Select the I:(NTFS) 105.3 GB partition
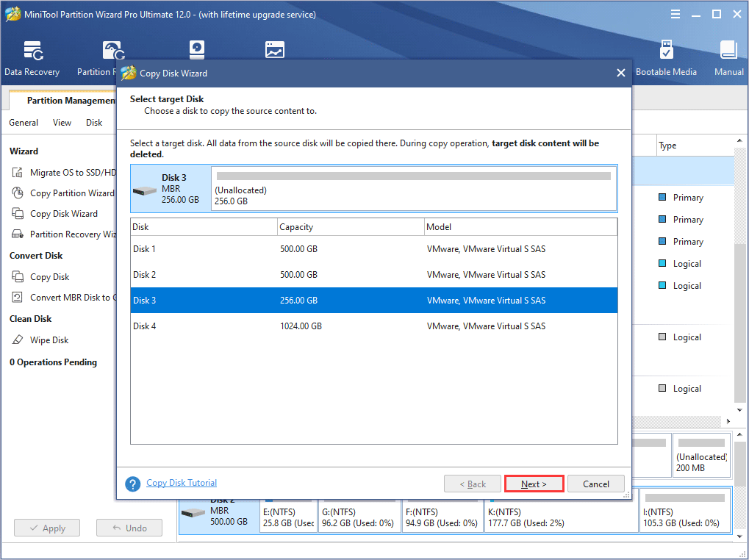This screenshot has height=560, width=749. [684, 510]
